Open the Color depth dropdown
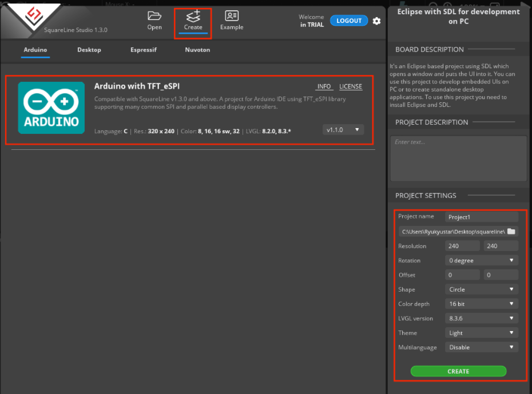Image resolution: width=532 pixels, height=394 pixels. (482, 304)
